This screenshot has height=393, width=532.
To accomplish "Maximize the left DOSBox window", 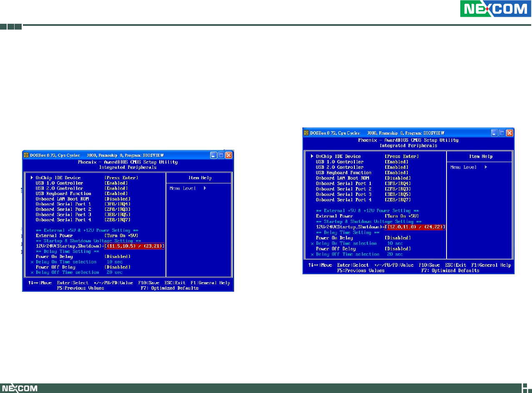I will (x=221, y=155).
